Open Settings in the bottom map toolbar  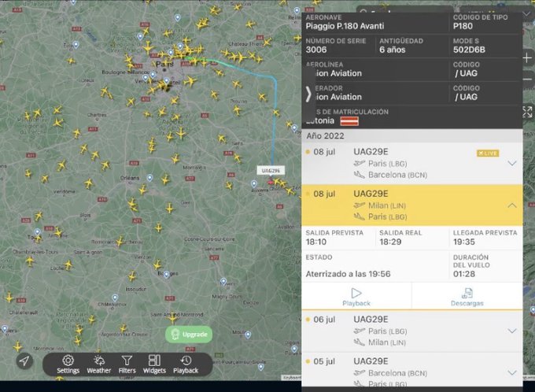pyautogui.click(x=68, y=364)
